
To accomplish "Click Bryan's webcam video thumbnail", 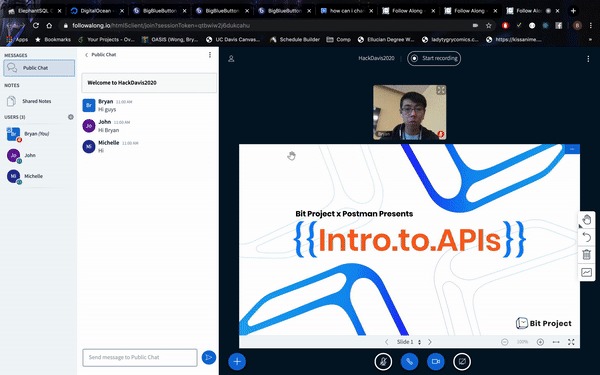I will pos(409,112).
